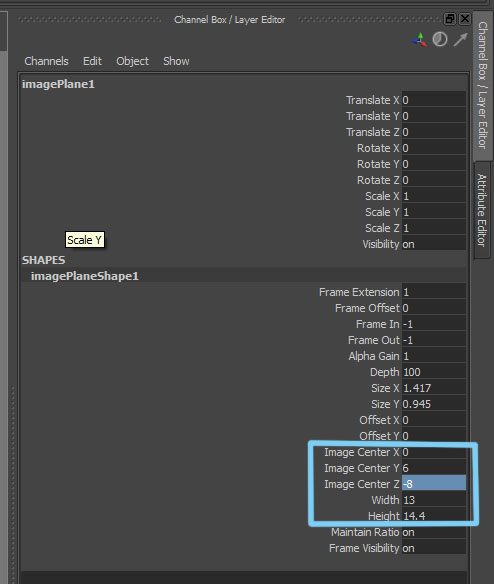Viewport: 494px width, 584px height.
Task: Select the Alpha Gain attribute label
Action: (x=374, y=356)
